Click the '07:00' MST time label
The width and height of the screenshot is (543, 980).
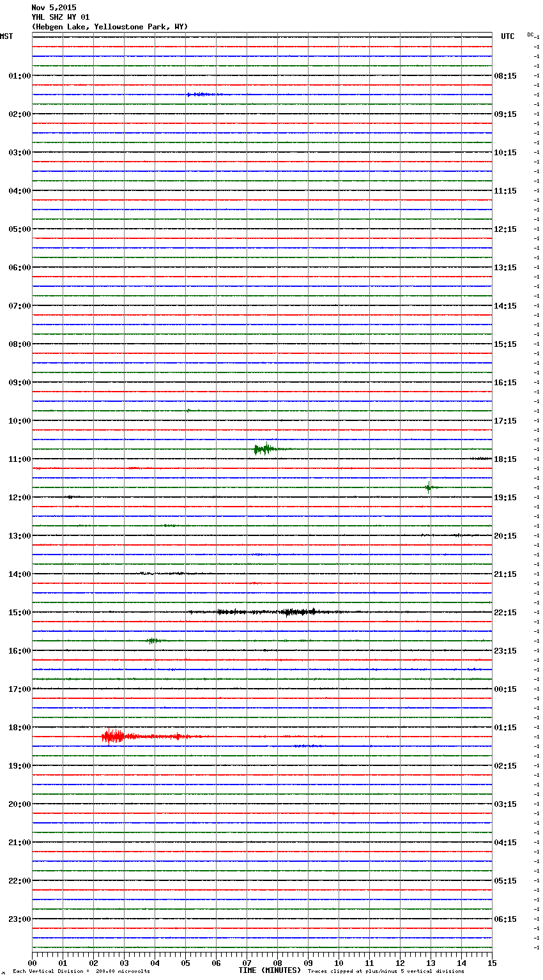point(19,306)
